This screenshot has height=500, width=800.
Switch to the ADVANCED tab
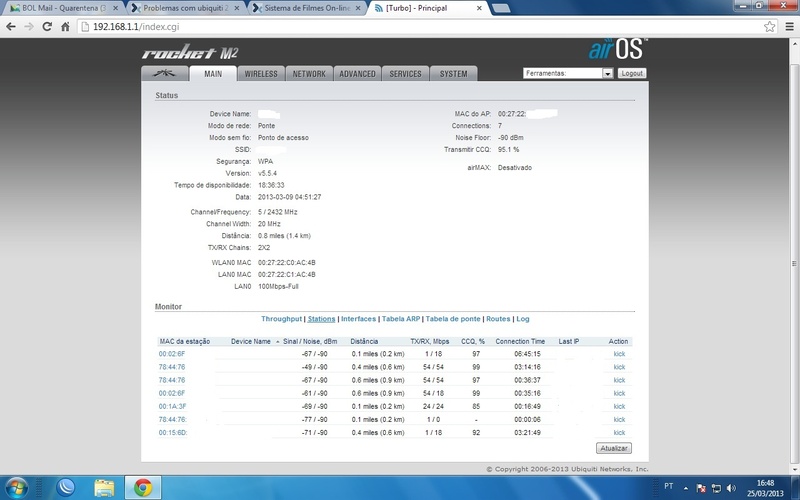tap(357, 73)
